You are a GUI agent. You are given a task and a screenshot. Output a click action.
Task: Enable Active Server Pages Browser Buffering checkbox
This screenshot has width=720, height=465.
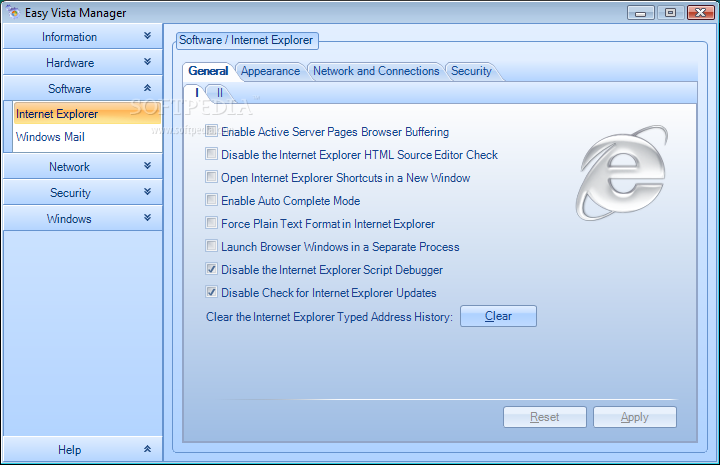tap(211, 131)
